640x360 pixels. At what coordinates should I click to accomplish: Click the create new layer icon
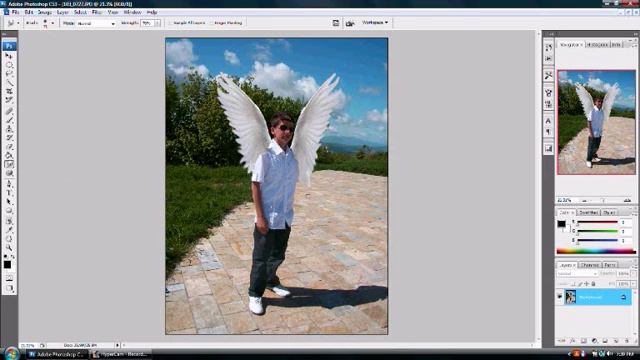pyautogui.click(x=616, y=340)
